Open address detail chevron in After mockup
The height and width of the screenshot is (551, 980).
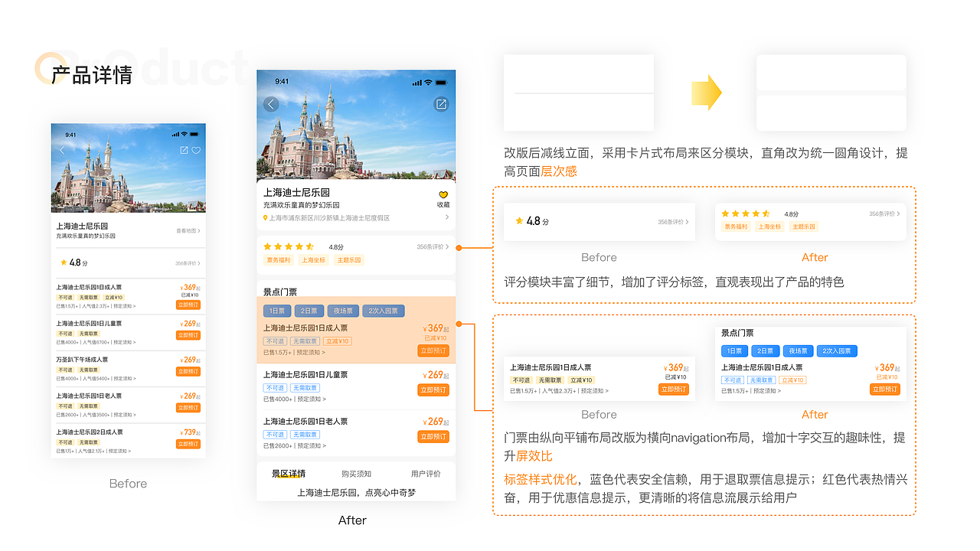click(447, 217)
